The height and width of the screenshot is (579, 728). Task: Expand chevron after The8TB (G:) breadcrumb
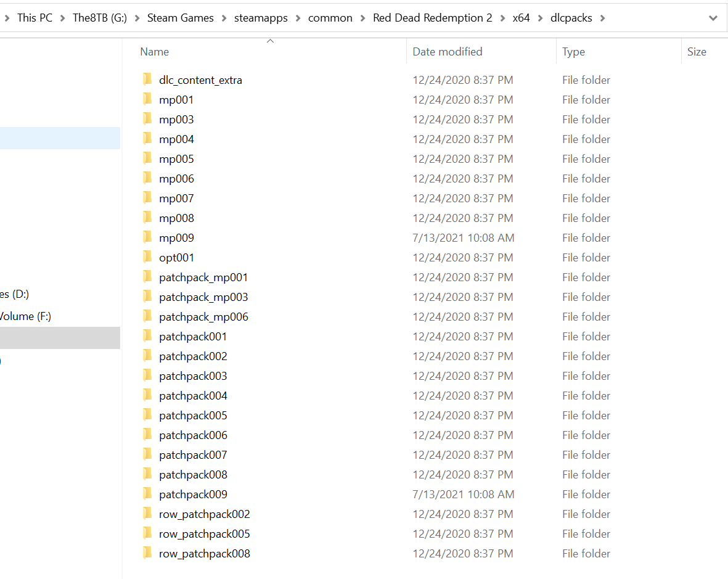(137, 18)
